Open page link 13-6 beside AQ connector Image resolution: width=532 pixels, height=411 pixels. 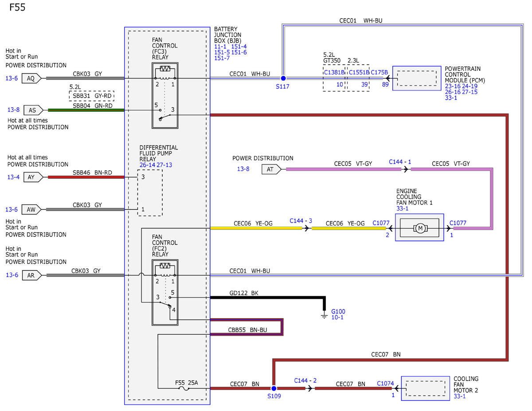point(12,78)
